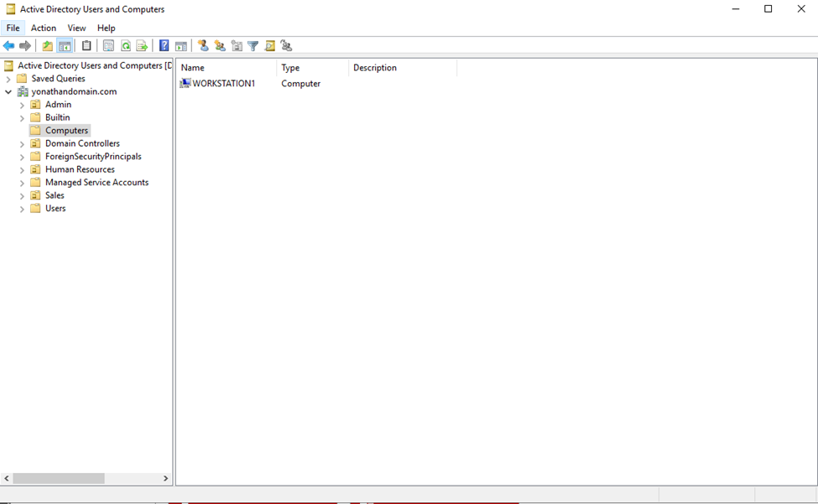Select the Builtin container label
818x504 pixels.
coord(57,117)
